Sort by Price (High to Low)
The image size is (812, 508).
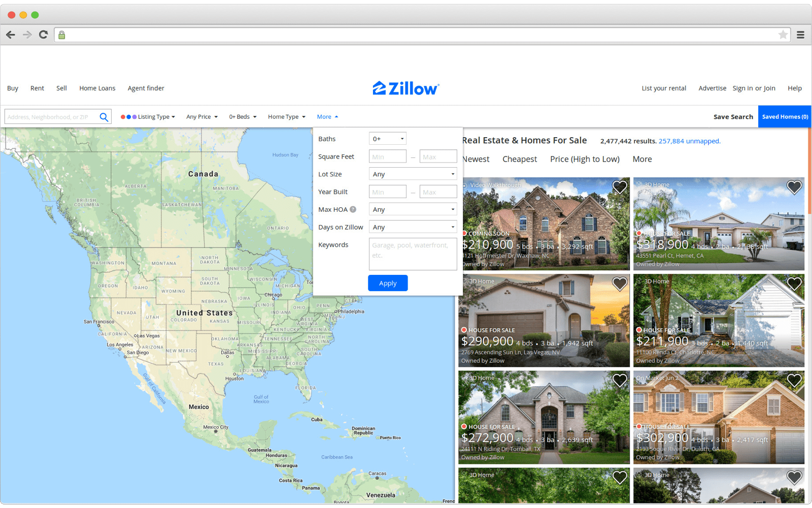pyautogui.click(x=585, y=159)
